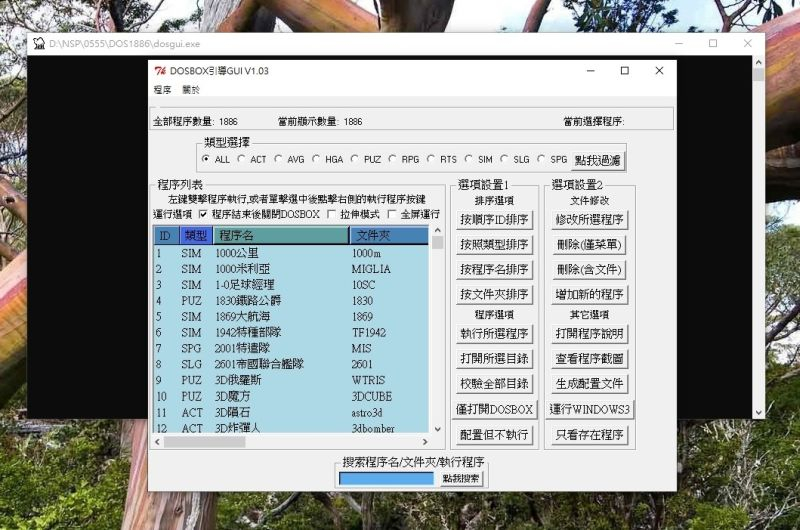Click 打開程序說明 button
This screenshot has height=530, width=800.
point(589,334)
